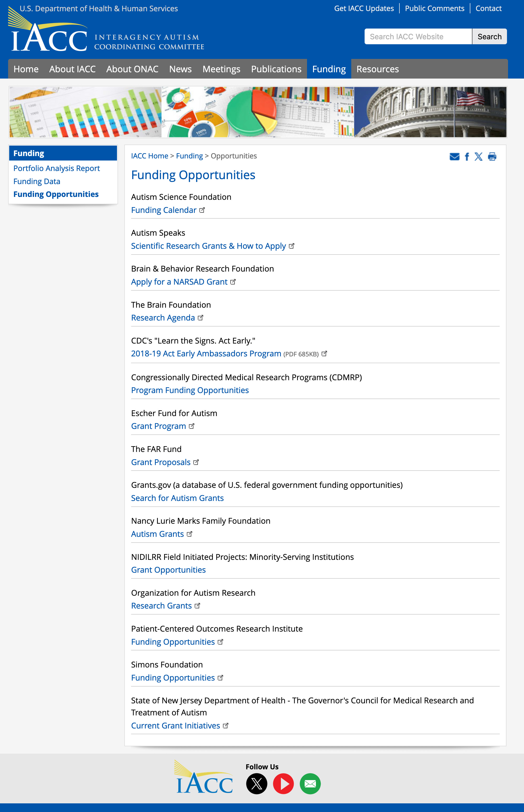Click the footer IACC logo
Viewport: 524px width, 812px height.
(203, 777)
